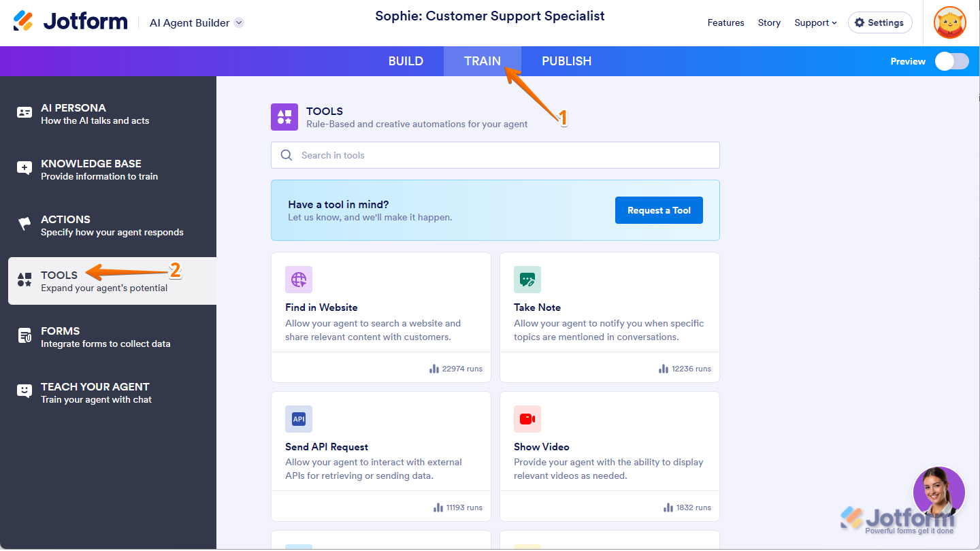This screenshot has height=551, width=980.
Task: Expand the AI Agent Builder dropdown
Action: pos(239,22)
